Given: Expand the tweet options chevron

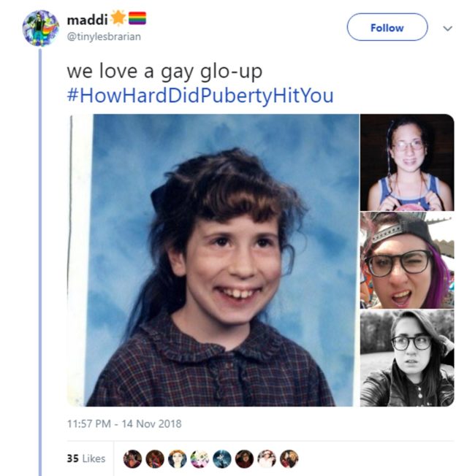Looking at the screenshot, I should click(x=447, y=28).
